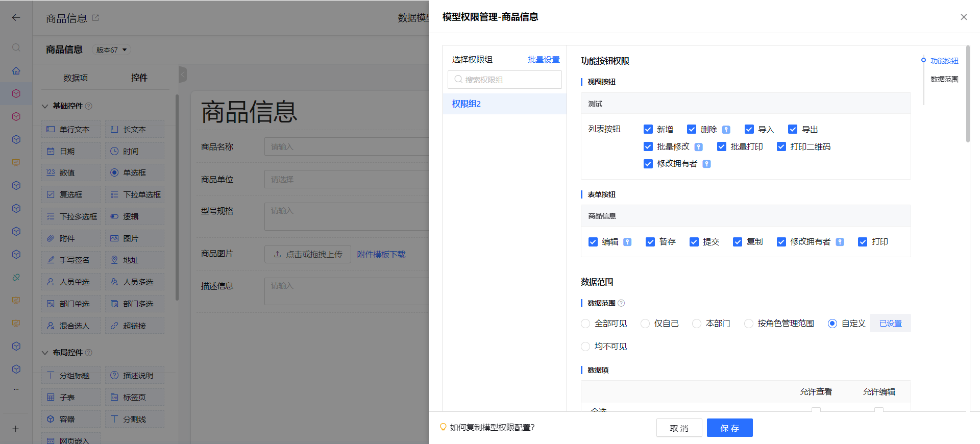
Task: Click the 已设置 custom range button
Action: 891,324
